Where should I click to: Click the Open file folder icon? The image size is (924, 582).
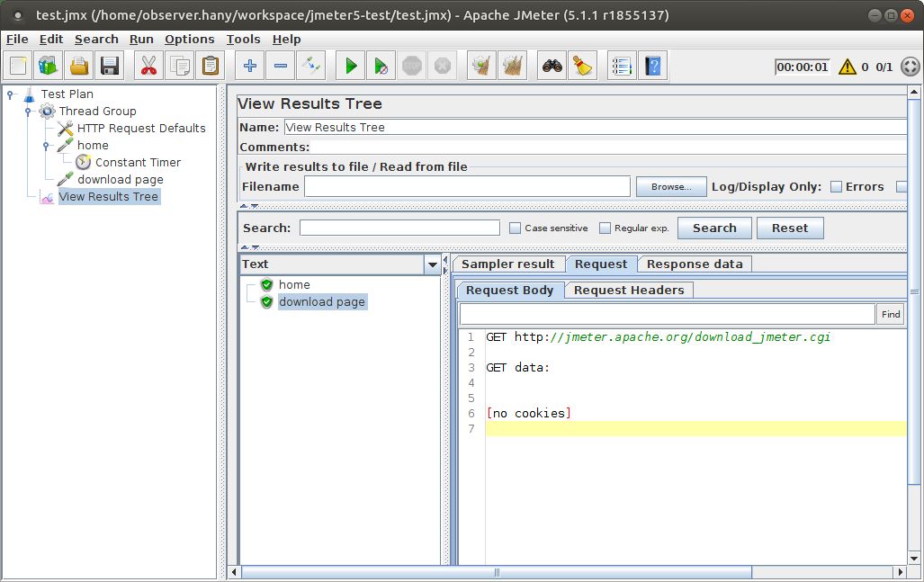click(79, 66)
